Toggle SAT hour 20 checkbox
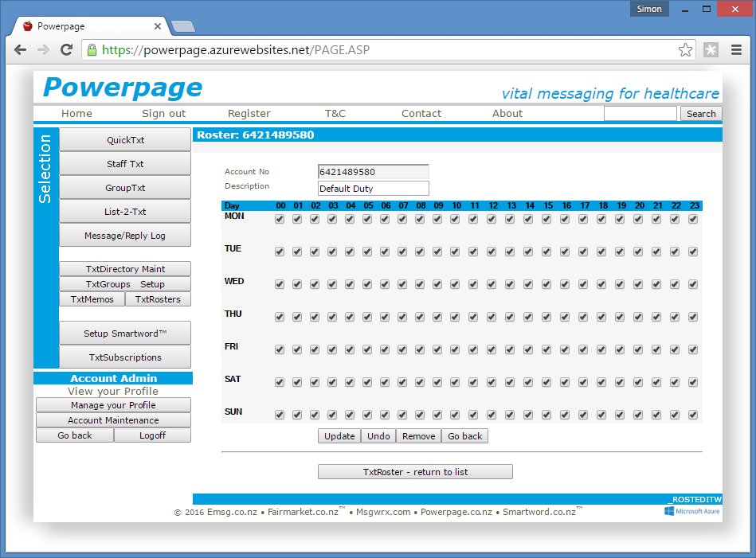This screenshot has height=558, width=756. 638,382
